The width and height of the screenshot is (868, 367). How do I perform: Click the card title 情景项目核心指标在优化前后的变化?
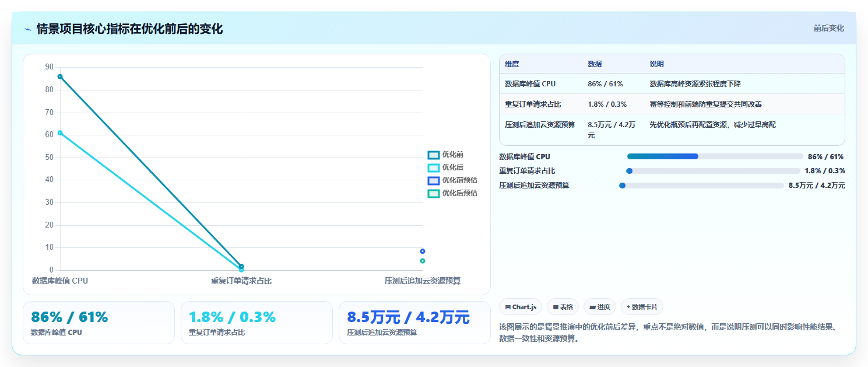[129, 29]
